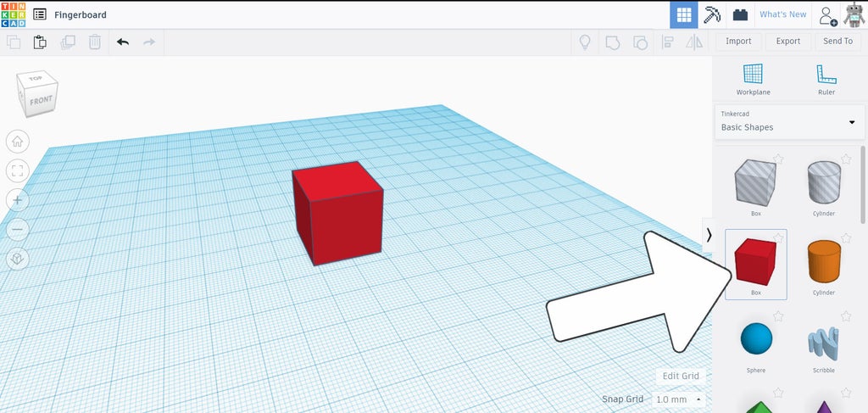
Task: Click the Align tool icon
Action: point(668,42)
